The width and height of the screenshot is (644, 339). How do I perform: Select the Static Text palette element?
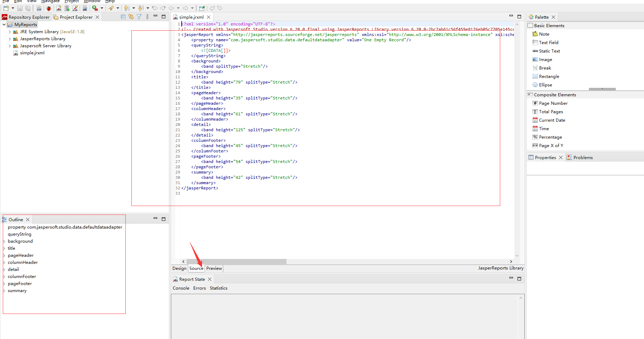click(549, 51)
